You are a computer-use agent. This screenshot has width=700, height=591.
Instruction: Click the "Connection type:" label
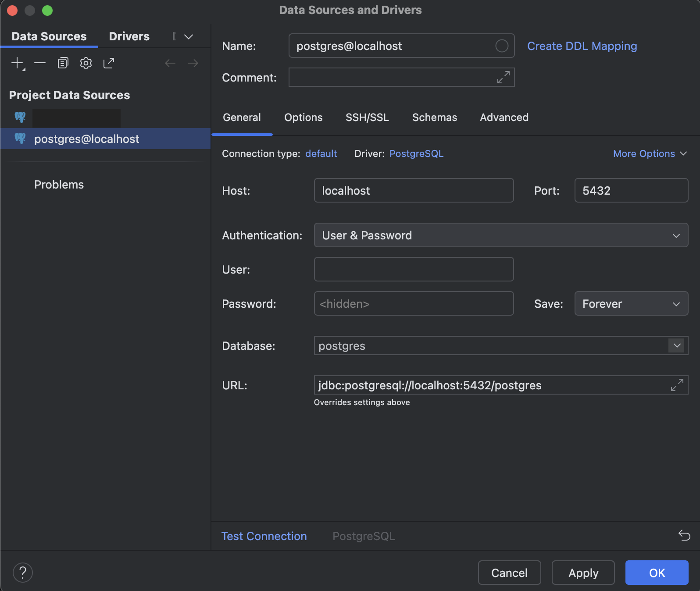tap(261, 153)
